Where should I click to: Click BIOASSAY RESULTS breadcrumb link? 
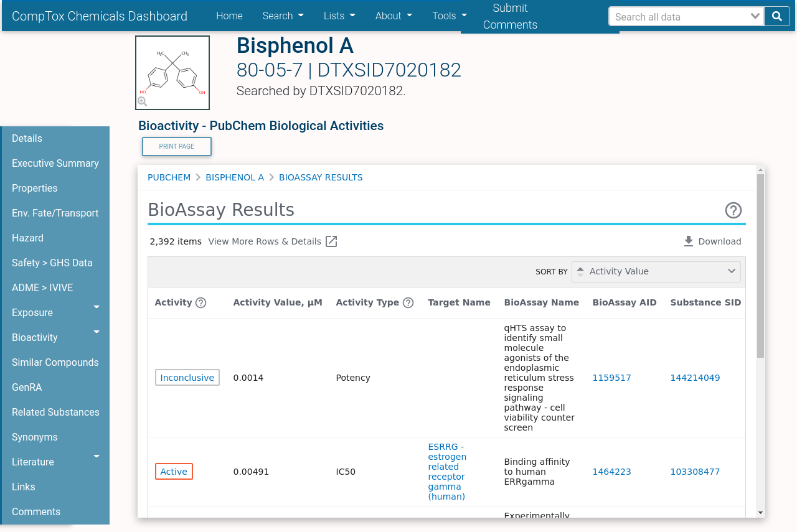tap(321, 177)
